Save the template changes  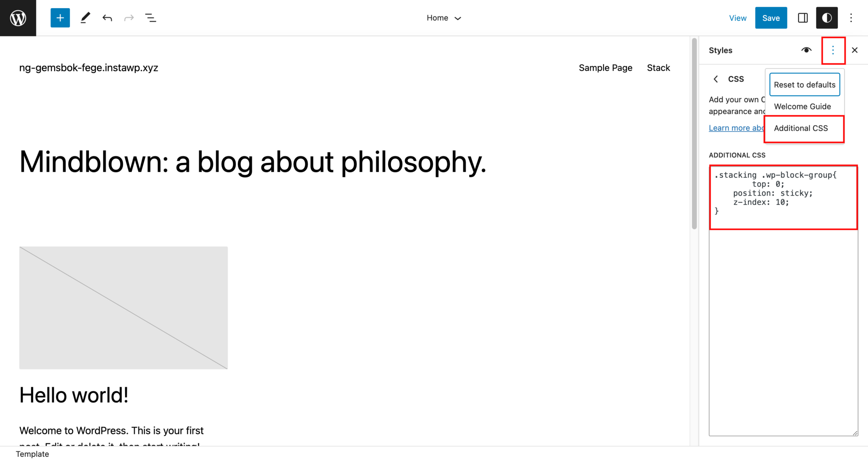point(771,18)
